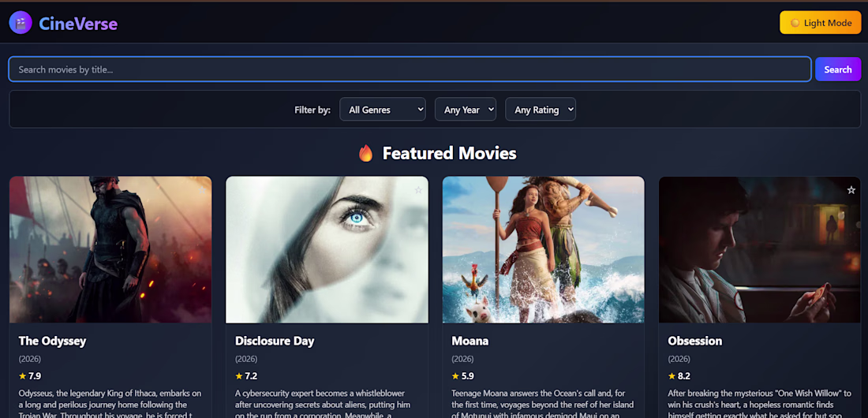This screenshot has height=418, width=868.
Task: Open the Disclosure Day poster image
Action: 327,250
